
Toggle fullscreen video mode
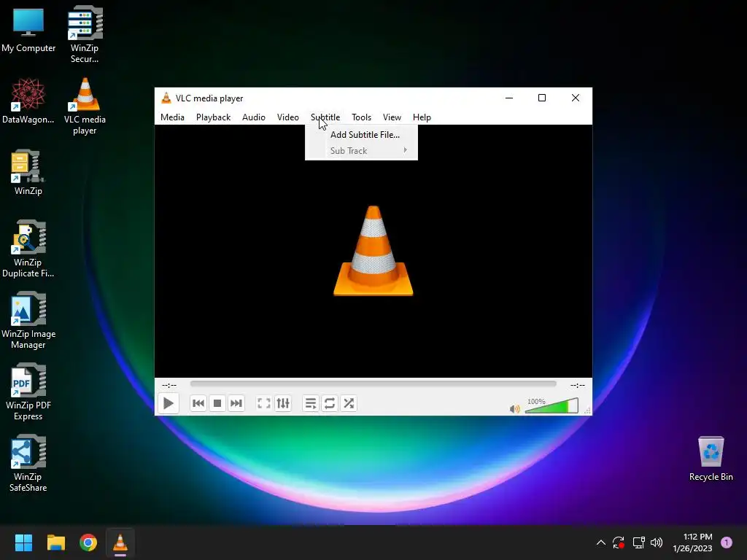(264, 403)
